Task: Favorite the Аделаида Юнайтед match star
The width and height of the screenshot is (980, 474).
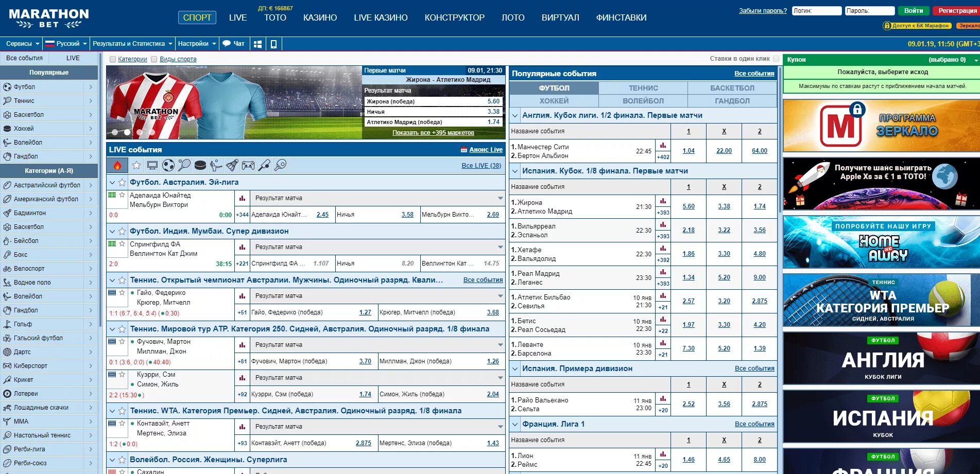Action: pos(122,195)
